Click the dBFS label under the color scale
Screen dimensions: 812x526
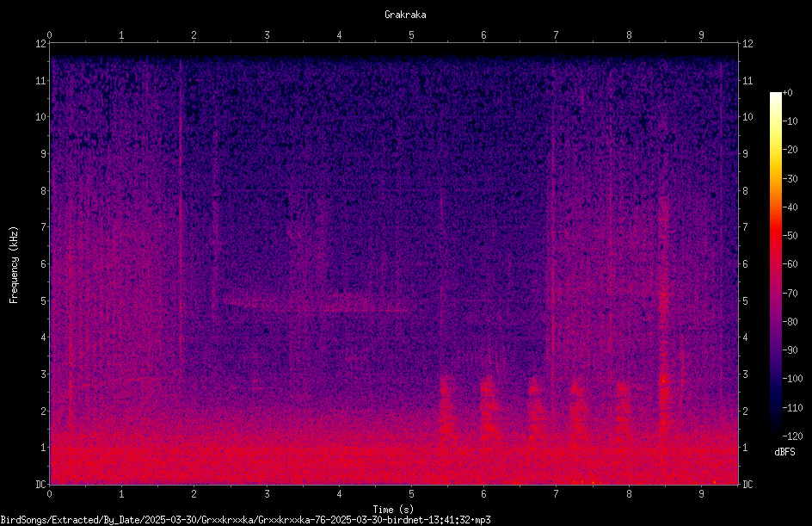tap(784, 452)
